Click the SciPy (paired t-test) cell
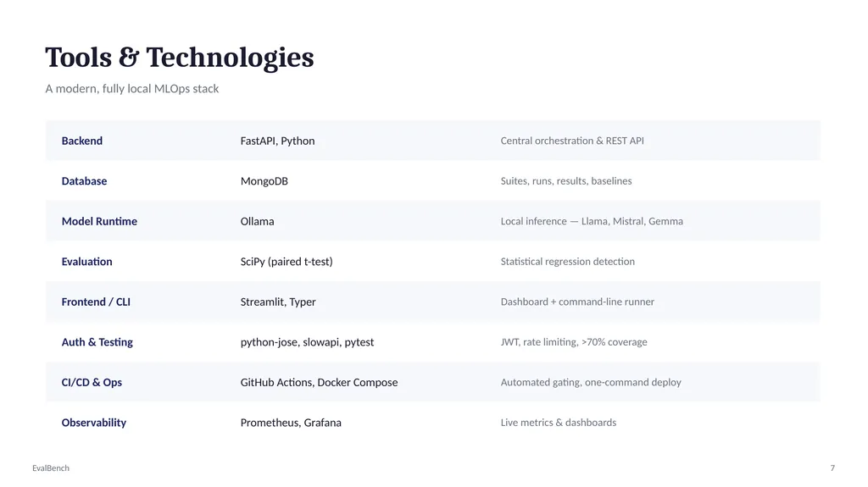 [x=287, y=261]
